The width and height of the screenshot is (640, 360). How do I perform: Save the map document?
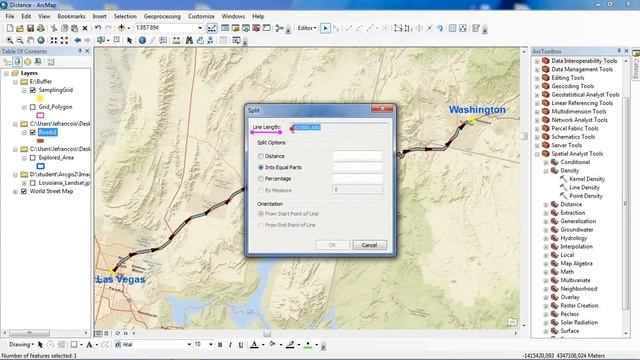tap(30, 28)
